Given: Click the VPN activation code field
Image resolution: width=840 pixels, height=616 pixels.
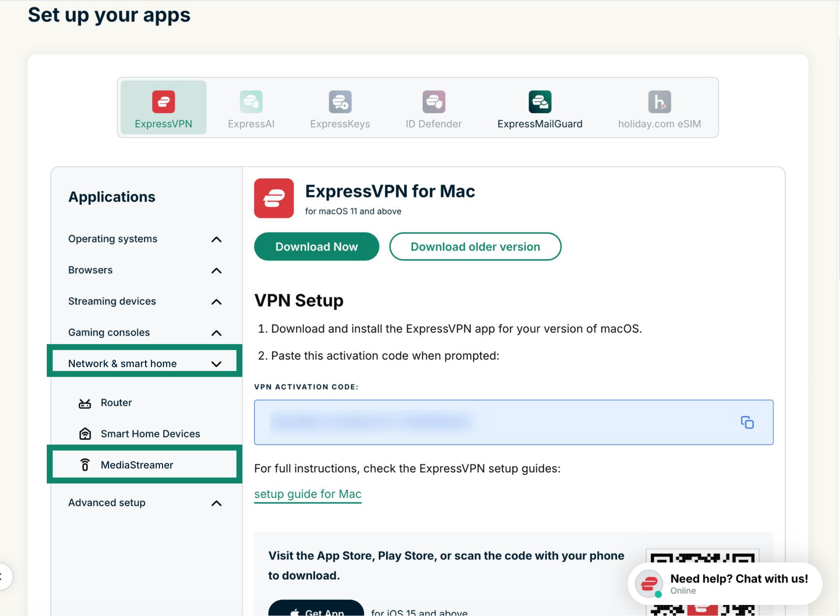Looking at the screenshot, I should [514, 423].
